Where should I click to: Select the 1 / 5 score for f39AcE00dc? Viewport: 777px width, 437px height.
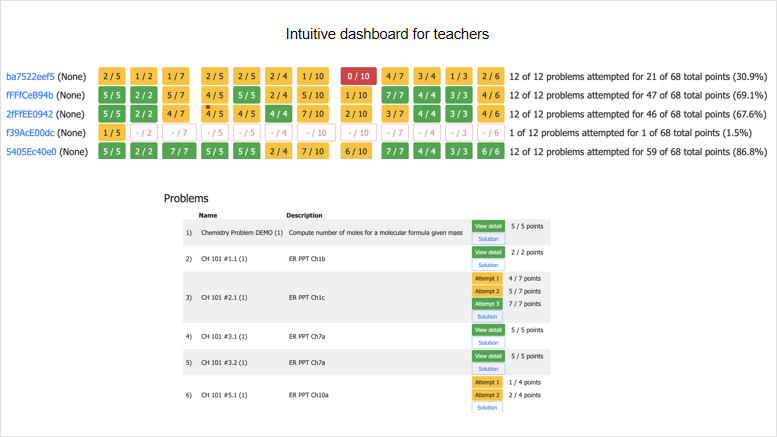113,133
